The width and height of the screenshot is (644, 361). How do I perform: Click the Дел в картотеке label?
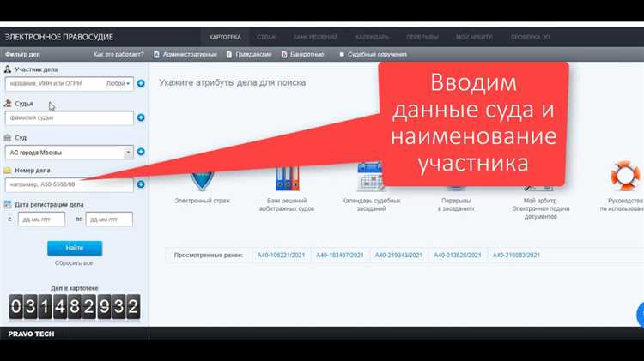point(75,288)
